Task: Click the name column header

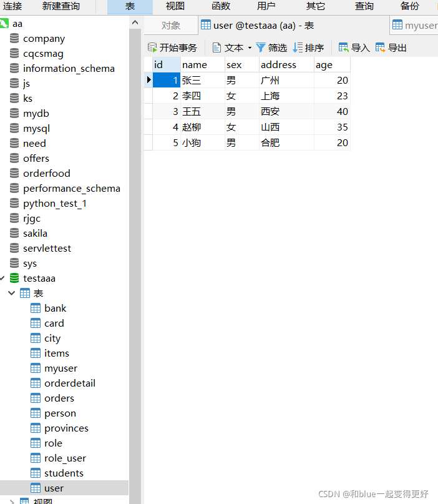Action: pyautogui.click(x=203, y=65)
